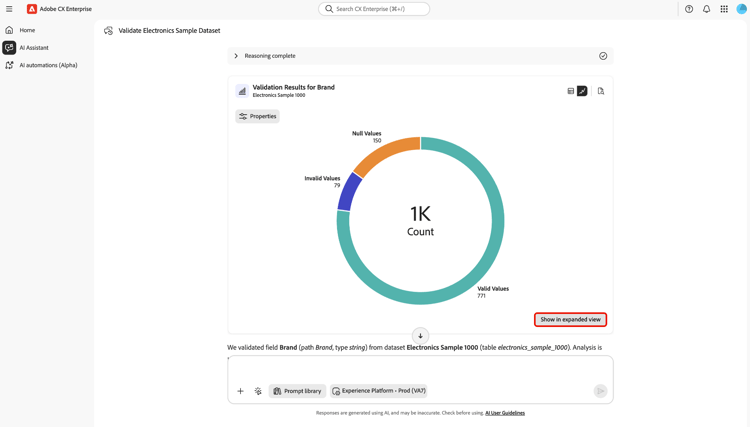Open the hamburger navigation menu
750x427 pixels.
click(x=9, y=9)
